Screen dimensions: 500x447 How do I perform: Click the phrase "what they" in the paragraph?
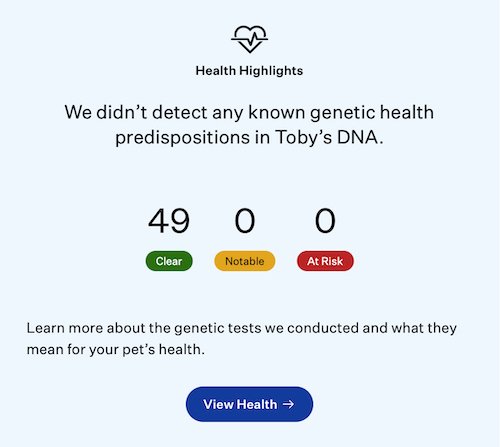click(424, 329)
